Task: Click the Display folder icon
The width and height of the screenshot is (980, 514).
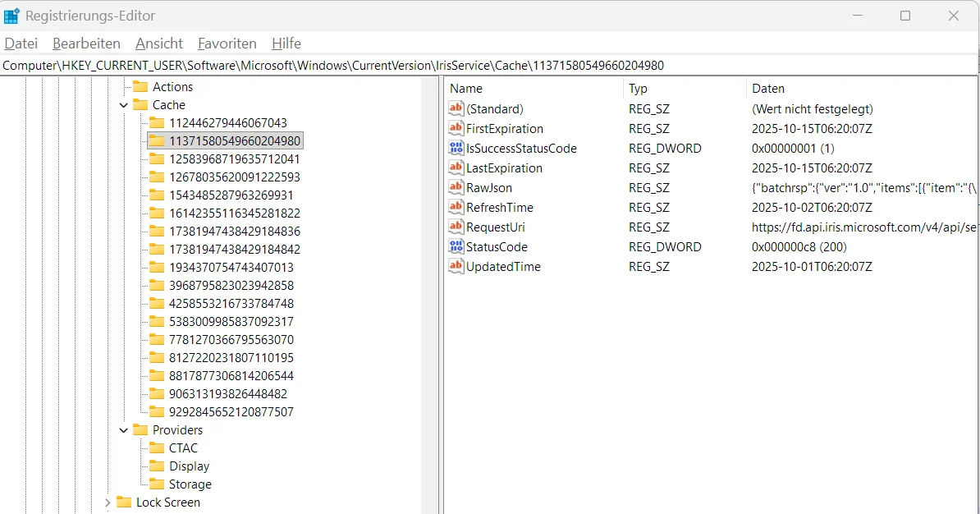Action: pos(157,466)
